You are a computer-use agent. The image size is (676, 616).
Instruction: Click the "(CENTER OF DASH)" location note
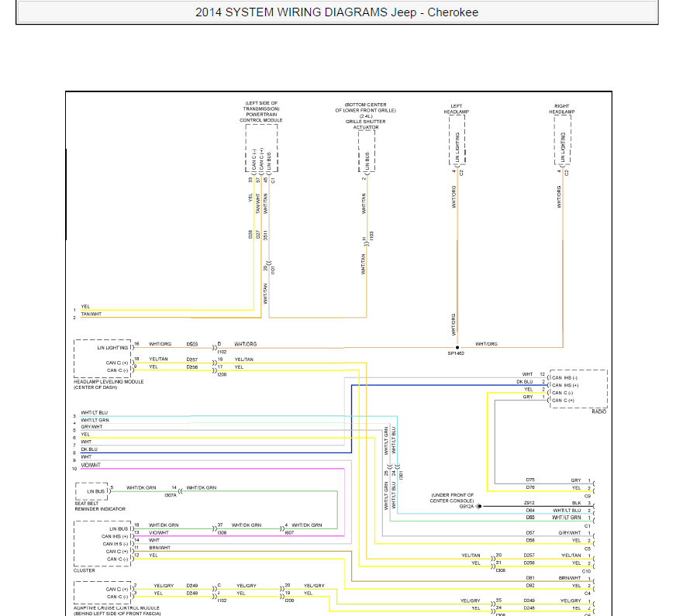tap(95, 387)
